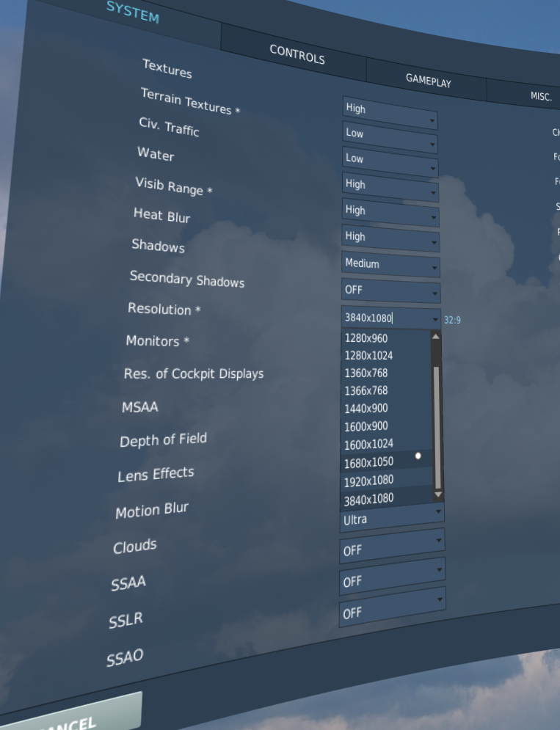560x730 pixels.
Task: Click the resolution list scrollbar thumb
Action: 437,428
